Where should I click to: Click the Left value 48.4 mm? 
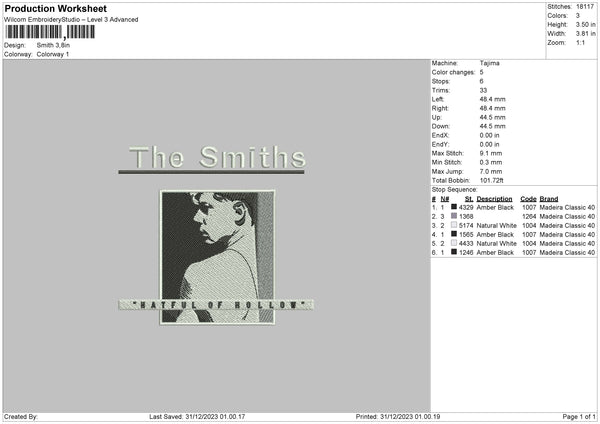click(x=492, y=99)
